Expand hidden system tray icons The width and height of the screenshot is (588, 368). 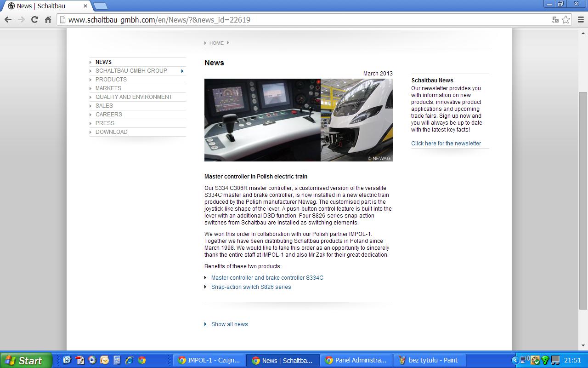[x=515, y=360]
